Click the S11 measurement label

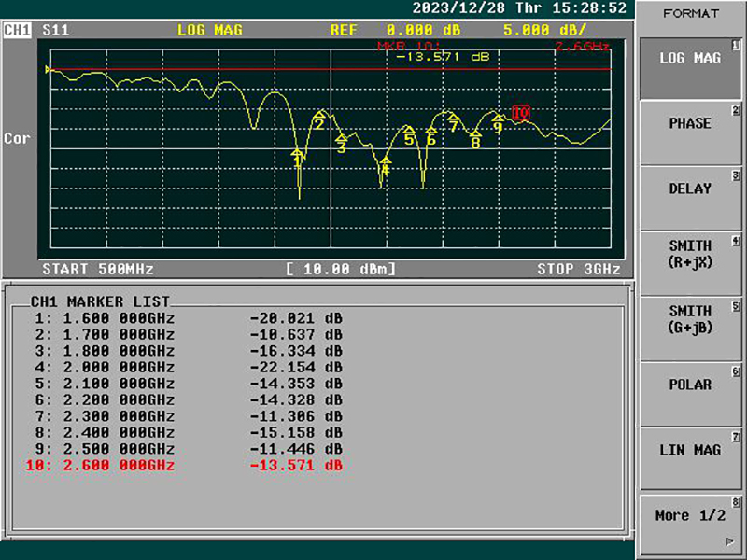56,30
